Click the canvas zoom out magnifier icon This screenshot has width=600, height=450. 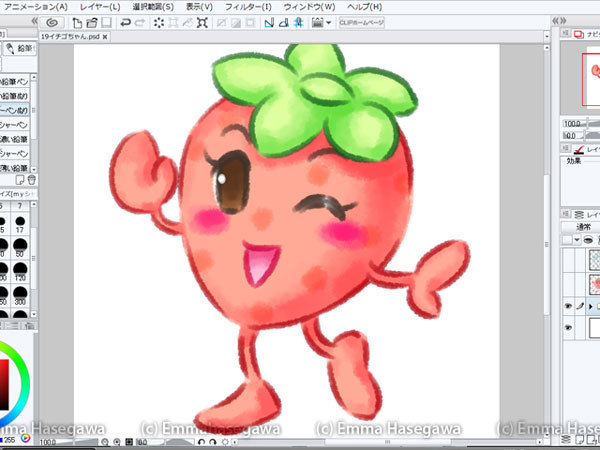104,442
